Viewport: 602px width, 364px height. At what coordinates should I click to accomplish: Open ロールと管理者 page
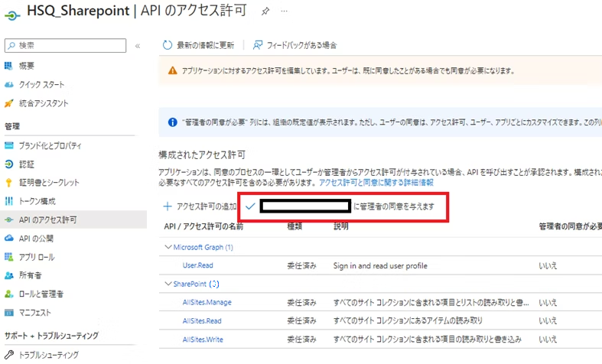tap(41, 294)
